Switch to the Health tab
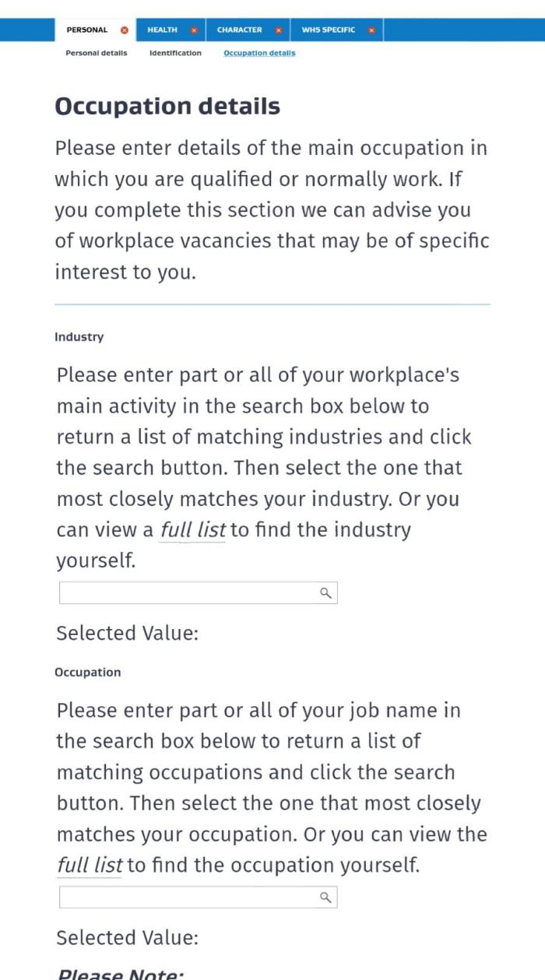Image resolution: width=545 pixels, height=980 pixels. pyautogui.click(x=162, y=30)
